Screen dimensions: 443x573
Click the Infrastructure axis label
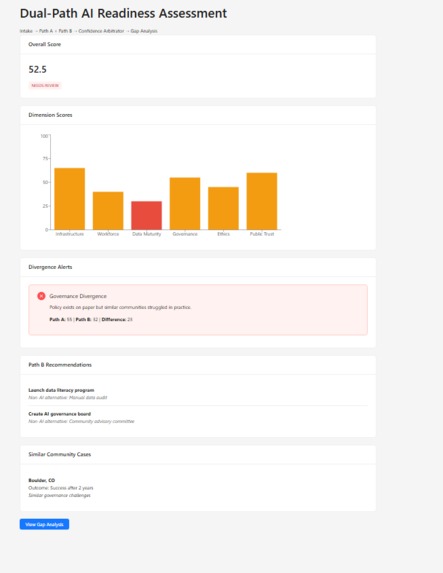pyautogui.click(x=70, y=234)
